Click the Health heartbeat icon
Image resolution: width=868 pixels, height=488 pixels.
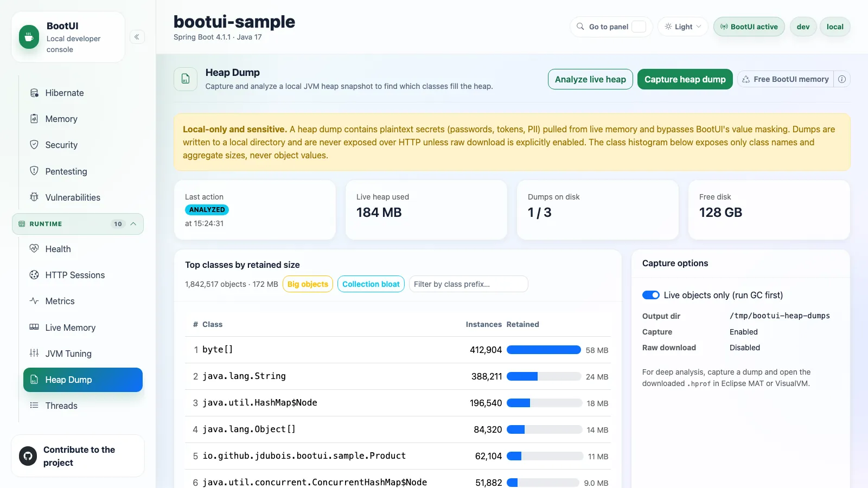click(34, 249)
